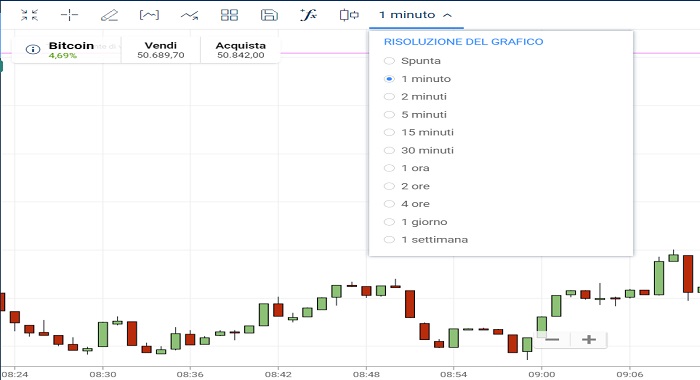Click the 08:30 time axis label
Viewport: 700px width, 380px height.
[x=103, y=374]
